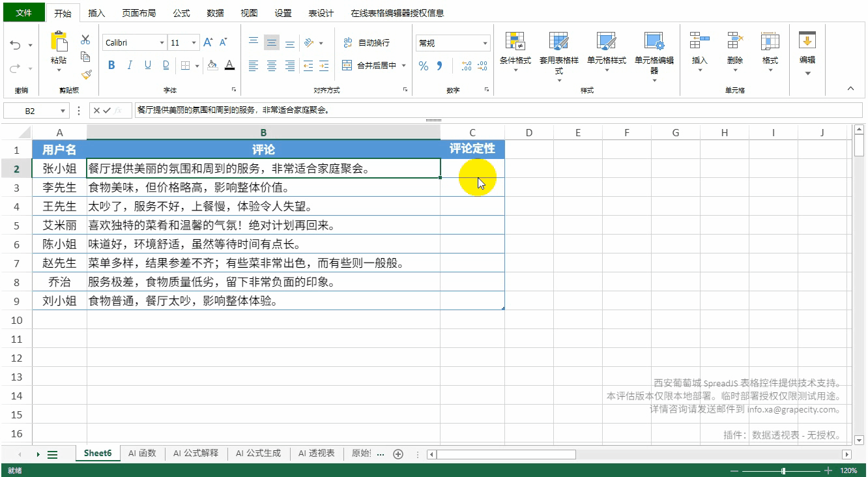The image size is (868, 477).
Task: Switch to the 插入 ribbon tab
Action: [x=96, y=13]
